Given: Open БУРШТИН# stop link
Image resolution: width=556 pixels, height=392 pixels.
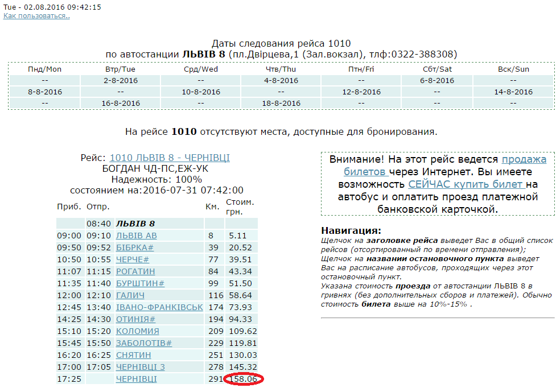Looking at the screenshot, I should point(140,283).
